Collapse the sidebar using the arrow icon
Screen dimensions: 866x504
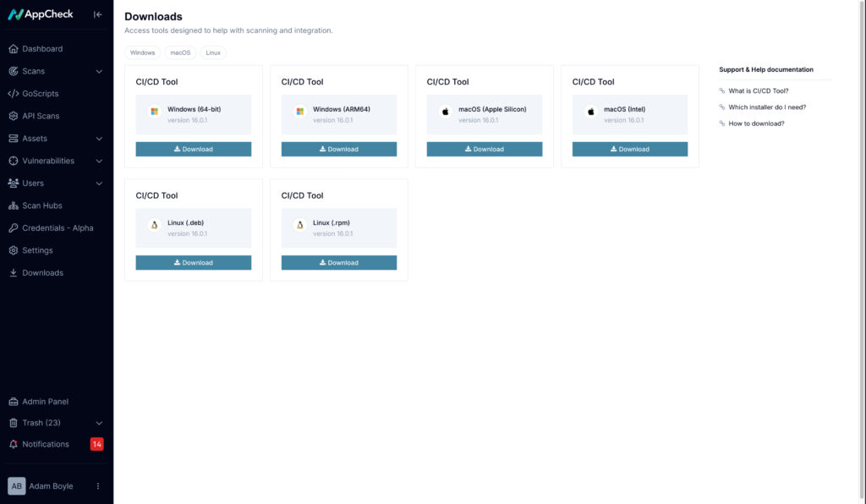click(x=97, y=14)
